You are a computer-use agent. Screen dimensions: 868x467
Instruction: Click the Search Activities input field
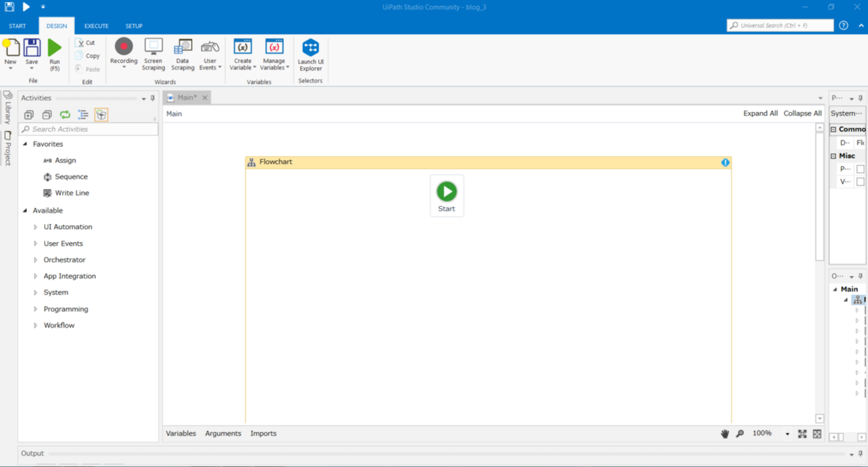click(x=90, y=129)
